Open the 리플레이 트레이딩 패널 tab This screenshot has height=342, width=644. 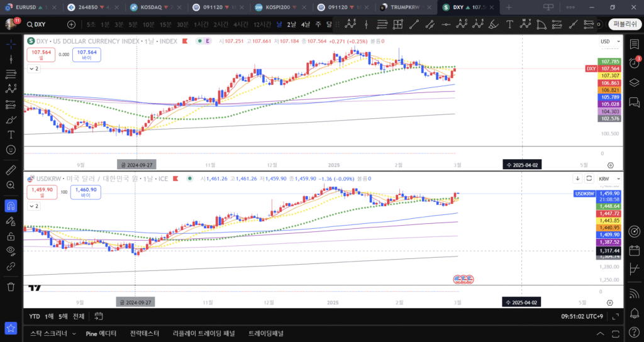tap(204, 333)
